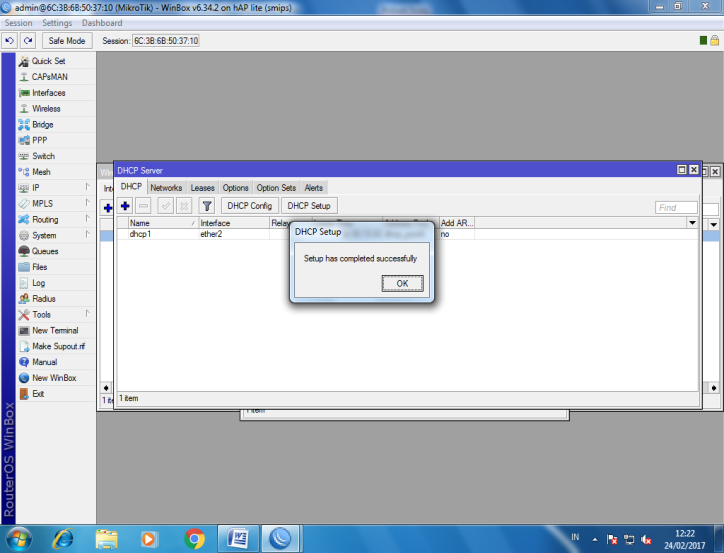This screenshot has width=724, height=553.
Task: Click the remove (minus) icon in DHCP Server
Action: click(x=144, y=206)
